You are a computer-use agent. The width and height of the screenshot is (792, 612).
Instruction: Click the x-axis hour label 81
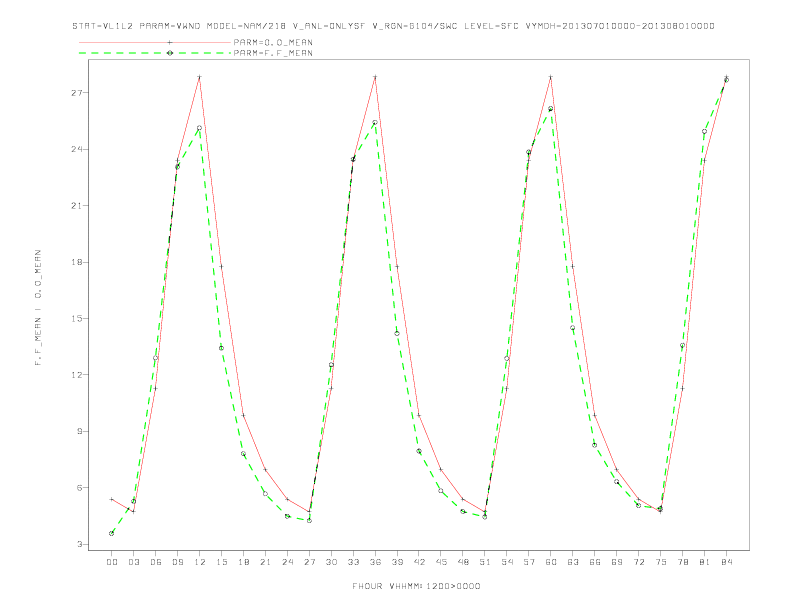pyautogui.click(x=705, y=562)
